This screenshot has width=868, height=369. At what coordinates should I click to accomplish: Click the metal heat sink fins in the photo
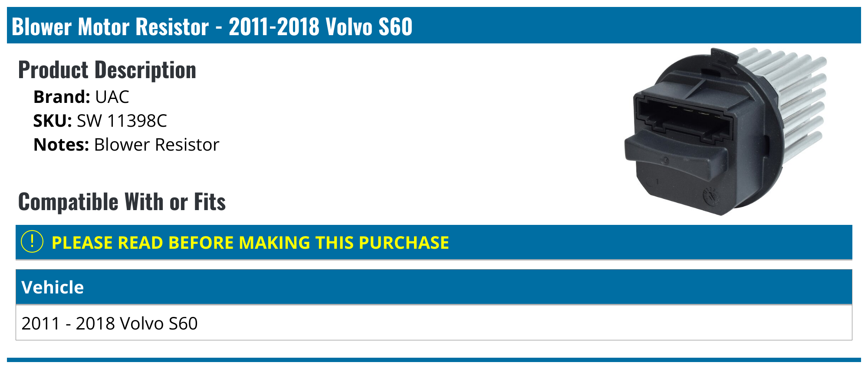tap(799, 100)
